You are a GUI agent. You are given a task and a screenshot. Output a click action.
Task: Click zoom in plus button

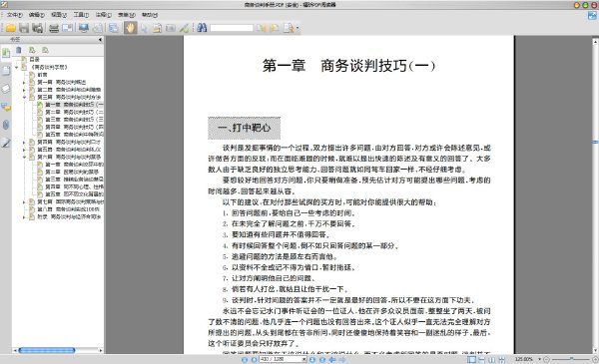point(596,359)
